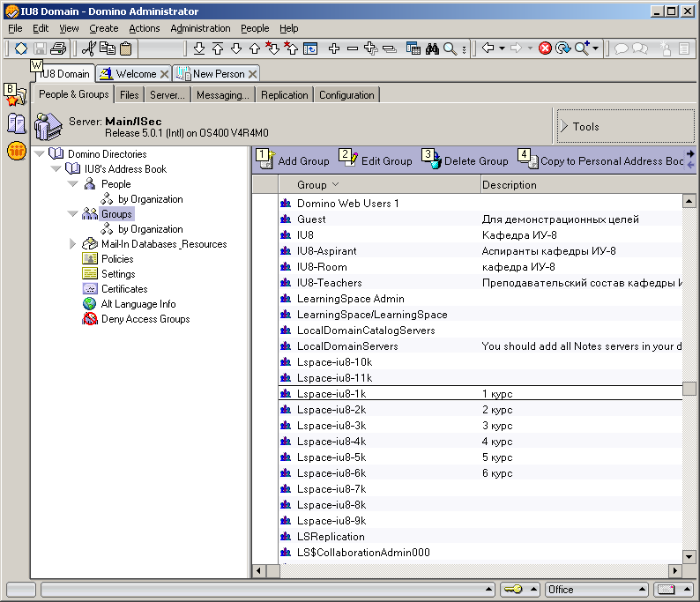Open the address book sidebar icon

click(x=17, y=123)
